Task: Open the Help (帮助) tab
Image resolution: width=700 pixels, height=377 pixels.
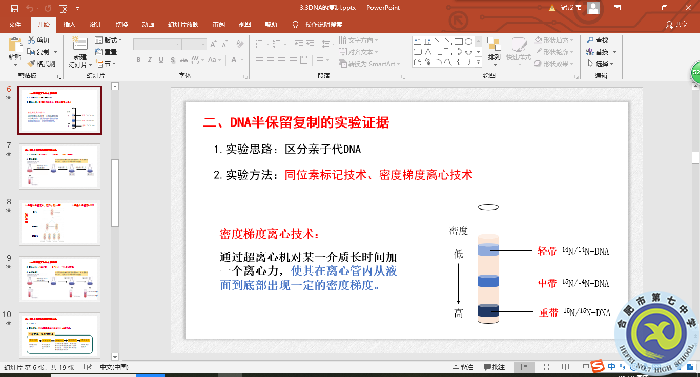Action: point(271,25)
